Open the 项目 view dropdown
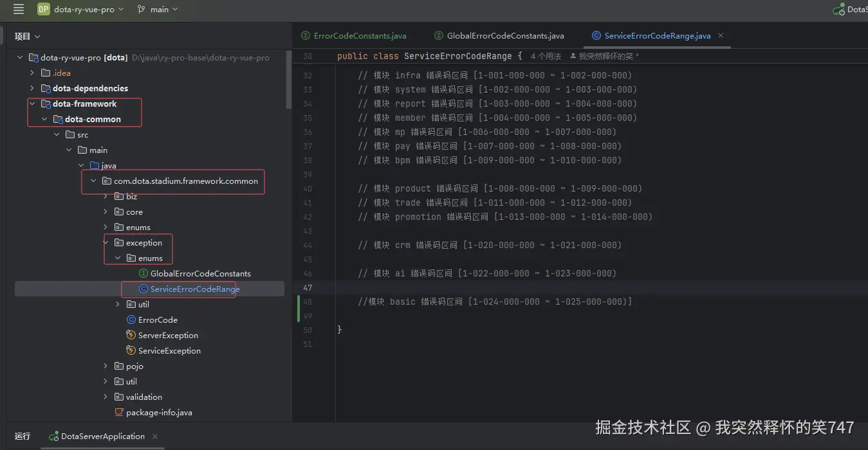The height and width of the screenshot is (450, 868). click(x=28, y=37)
